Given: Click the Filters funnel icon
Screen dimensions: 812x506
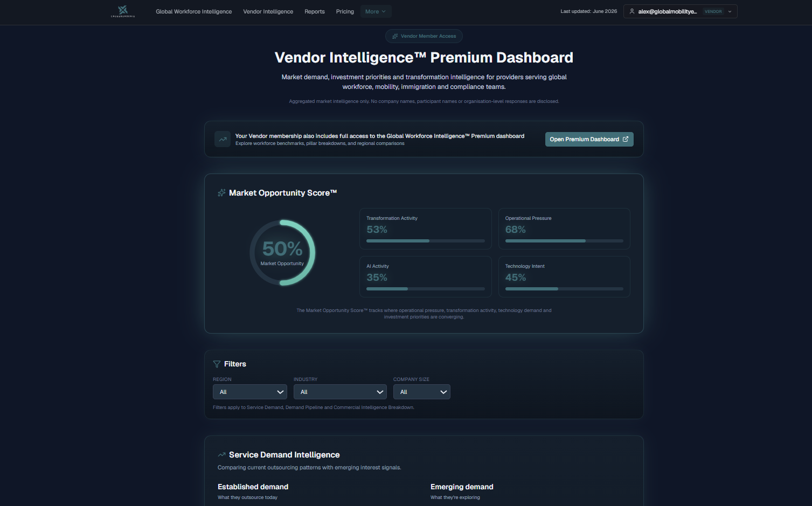Looking at the screenshot, I should [217, 364].
